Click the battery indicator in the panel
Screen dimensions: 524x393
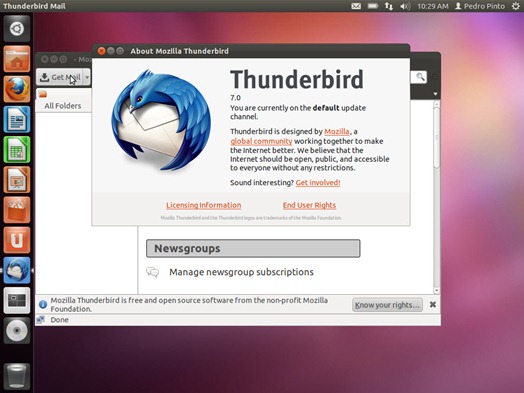373,6
